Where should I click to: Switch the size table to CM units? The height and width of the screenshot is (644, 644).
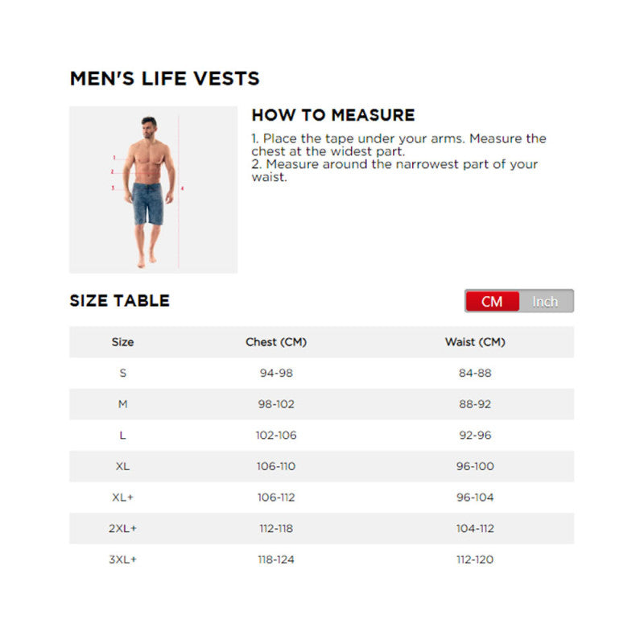tap(492, 302)
